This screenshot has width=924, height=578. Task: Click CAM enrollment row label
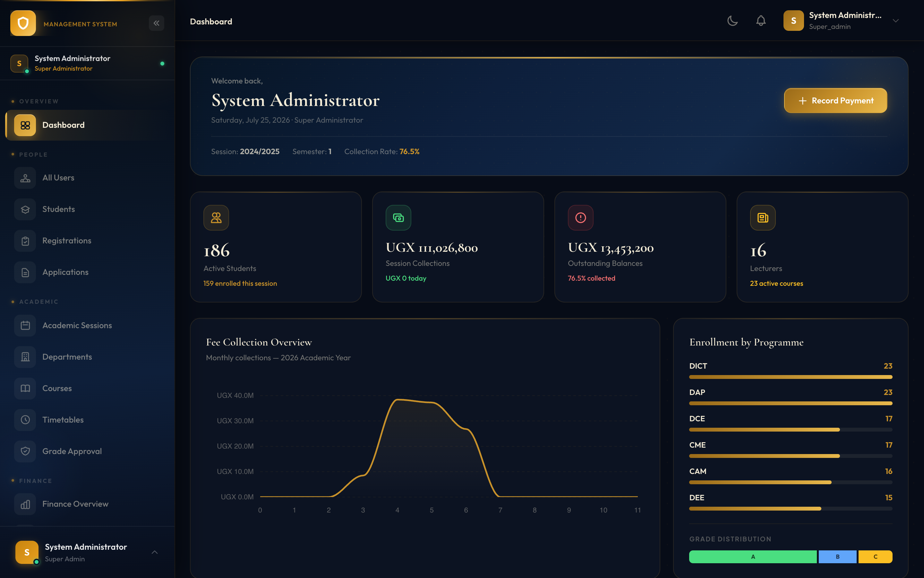(697, 471)
